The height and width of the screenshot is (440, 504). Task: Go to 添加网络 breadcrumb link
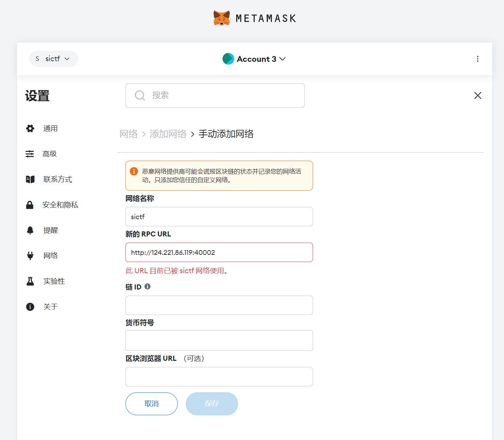coord(168,134)
